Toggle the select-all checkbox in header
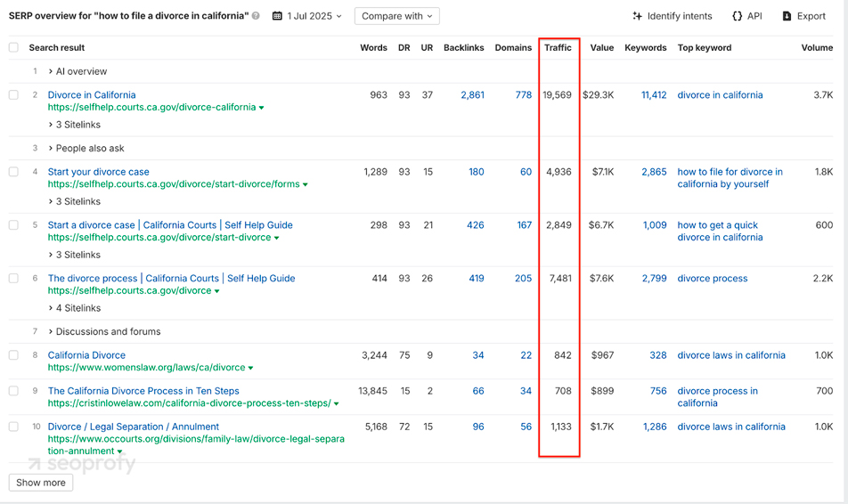Image resolution: width=848 pixels, height=504 pixels. [13, 47]
